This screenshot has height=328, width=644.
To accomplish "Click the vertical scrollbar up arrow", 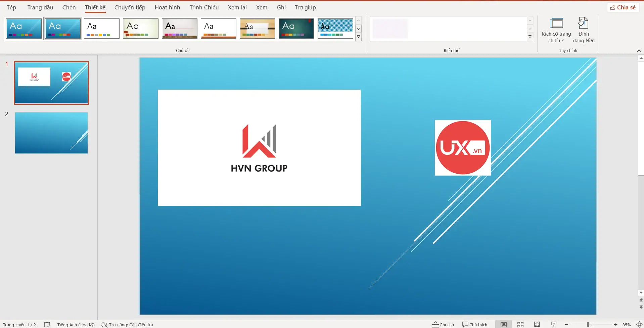I will pos(641,58).
